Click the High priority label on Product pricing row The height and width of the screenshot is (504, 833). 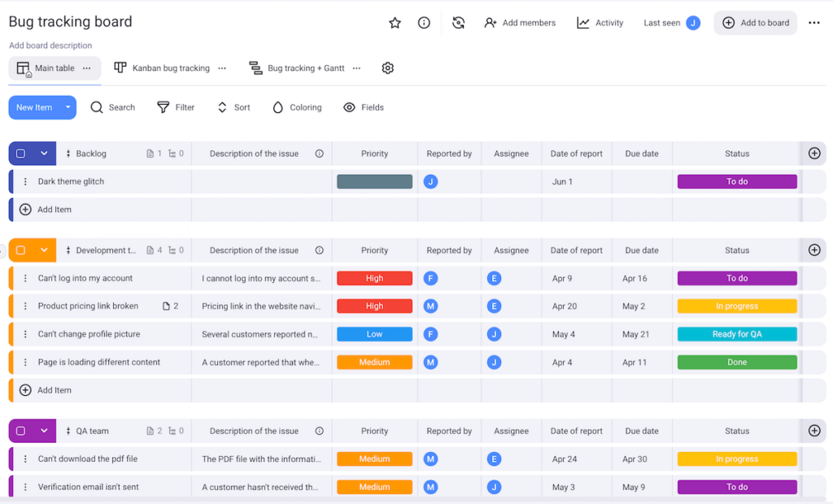[374, 306]
